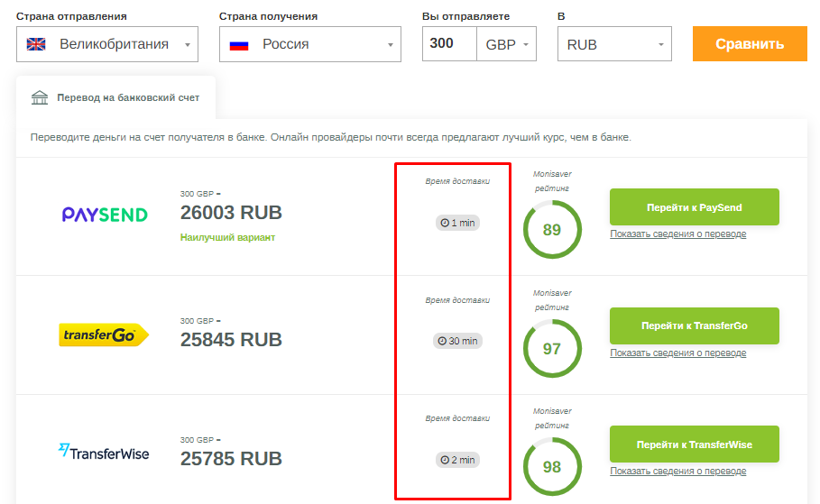Viewport: 820px width, 504px height.
Task: Click the amount input field showing 300
Action: (x=448, y=43)
